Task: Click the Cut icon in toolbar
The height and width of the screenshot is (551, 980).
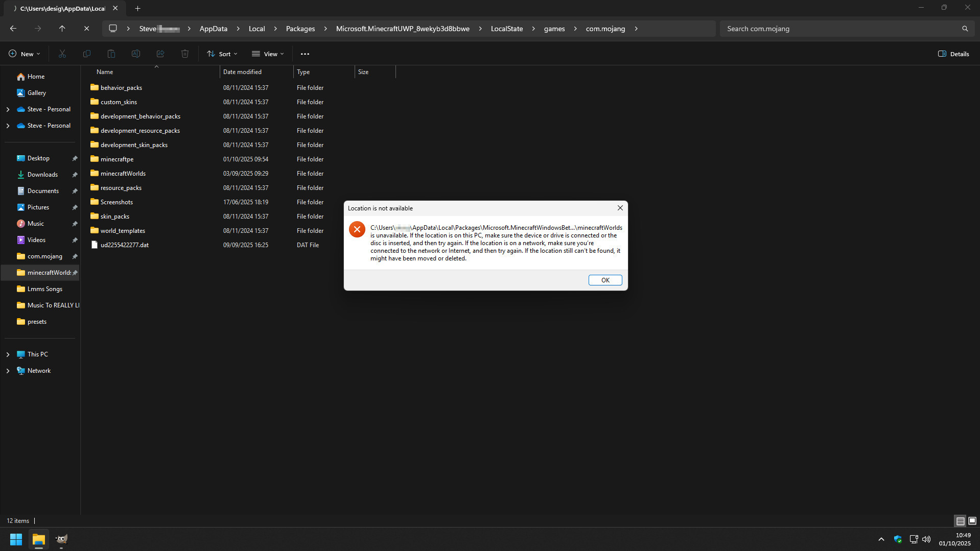Action: pos(62,54)
